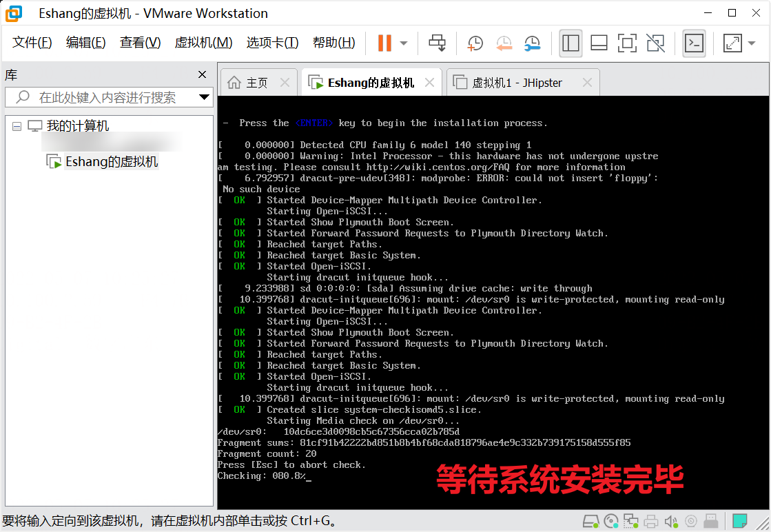This screenshot has width=771, height=532.
Task: Close the Eshang的虚拟机 tab
Action: coord(429,83)
